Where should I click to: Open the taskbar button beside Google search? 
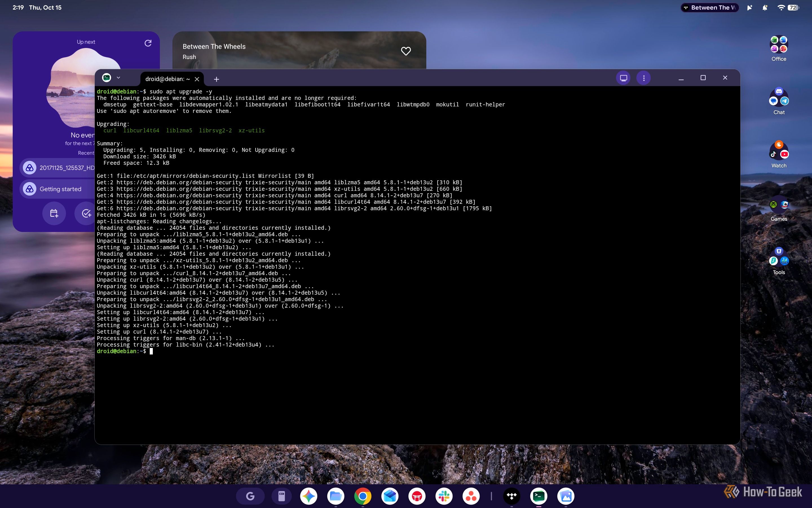(281, 496)
